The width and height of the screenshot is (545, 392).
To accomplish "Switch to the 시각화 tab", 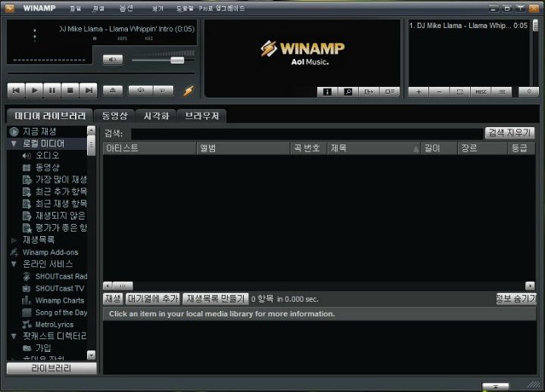I will click(157, 116).
